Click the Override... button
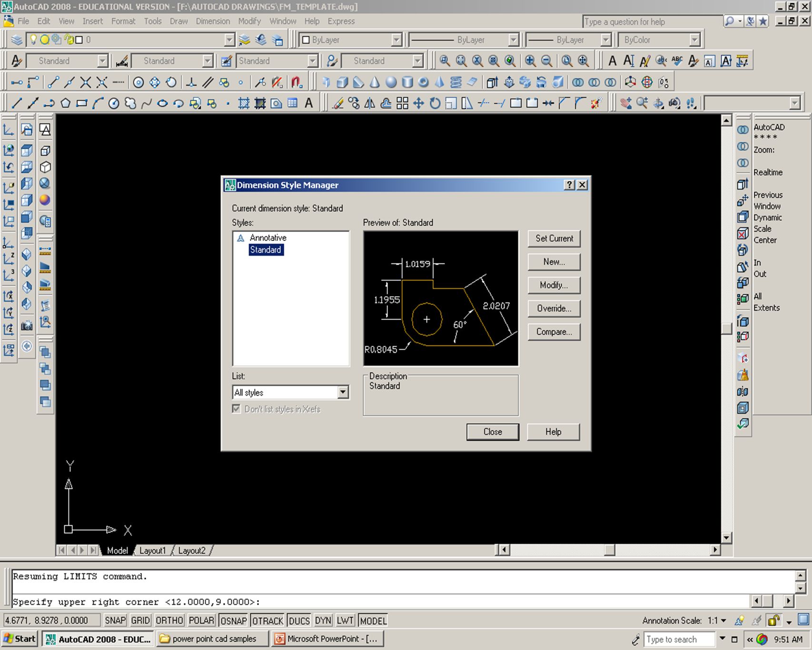This screenshot has width=812, height=650. click(554, 308)
